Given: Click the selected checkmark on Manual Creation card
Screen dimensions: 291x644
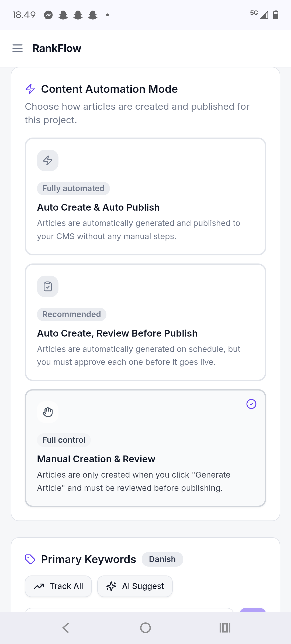Looking at the screenshot, I should (x=251, y=404).
